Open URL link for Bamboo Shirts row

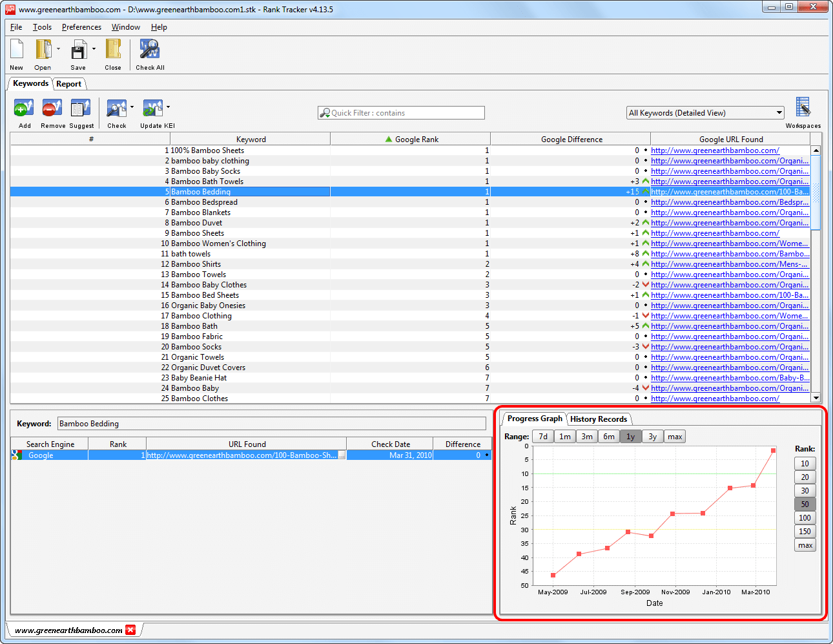click(730, 264)
